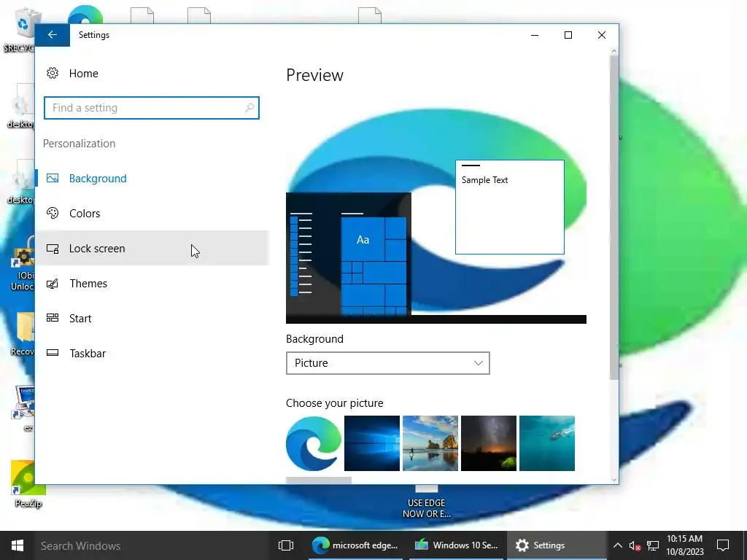
Task: Switch to Windows 10 Se... taskbar window
Action: click(457, 545)
